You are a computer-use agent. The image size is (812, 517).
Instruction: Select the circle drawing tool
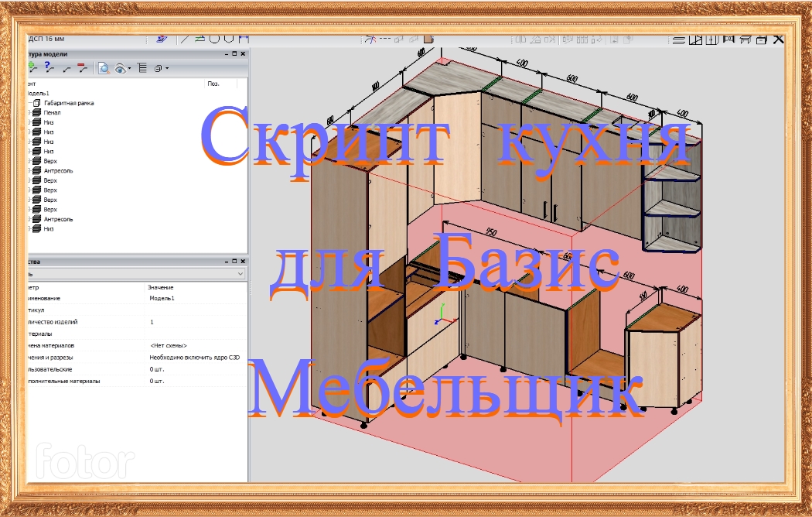(214, 39)
